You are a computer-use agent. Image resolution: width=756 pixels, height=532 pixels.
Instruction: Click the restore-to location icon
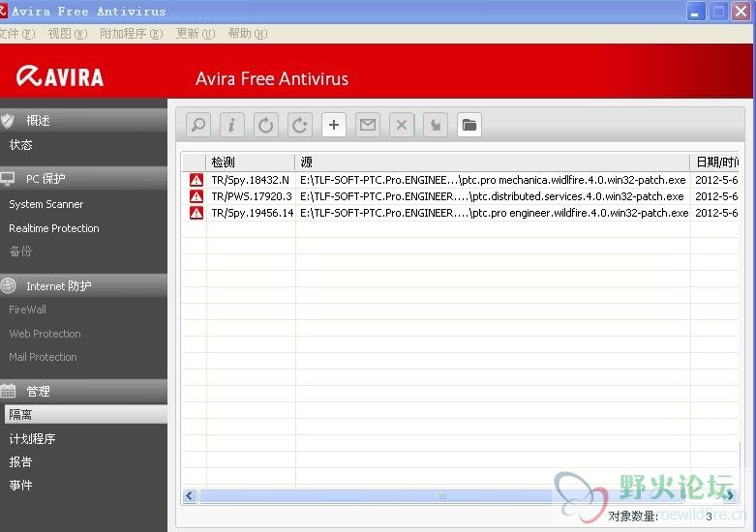pyautogui.click(x=300, y=126)
